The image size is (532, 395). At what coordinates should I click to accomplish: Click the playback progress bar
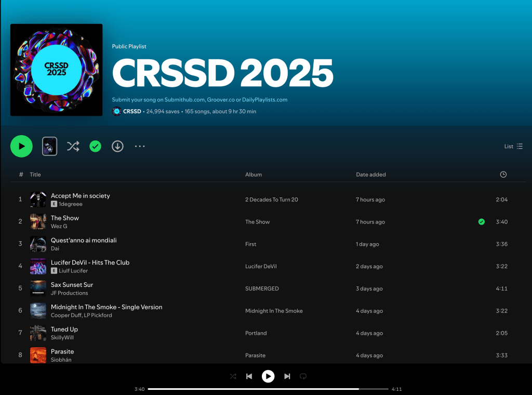pyautogui.click(x=268, y=389)
